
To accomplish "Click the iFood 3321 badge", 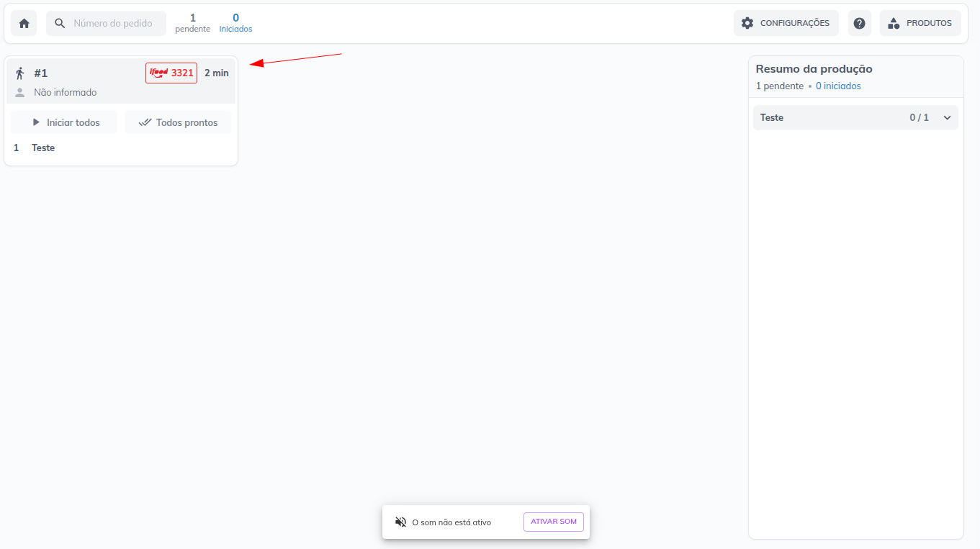I will (x=171, y=73).
